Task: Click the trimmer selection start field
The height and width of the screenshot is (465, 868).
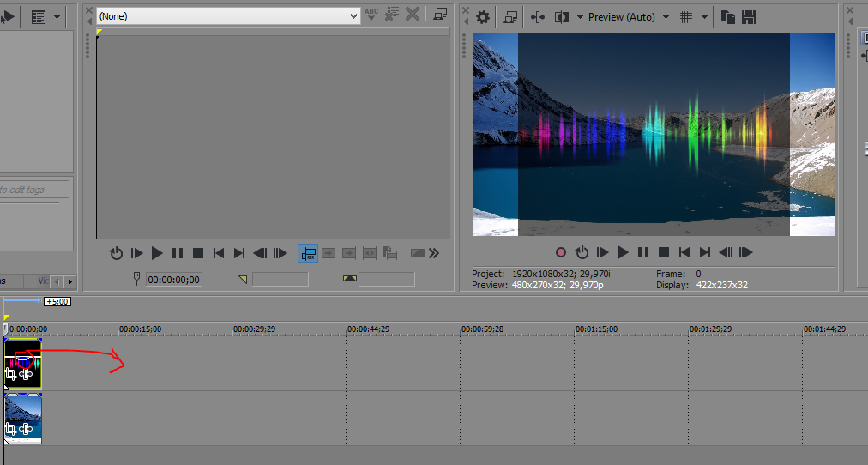Action: (x=280, y=280)
